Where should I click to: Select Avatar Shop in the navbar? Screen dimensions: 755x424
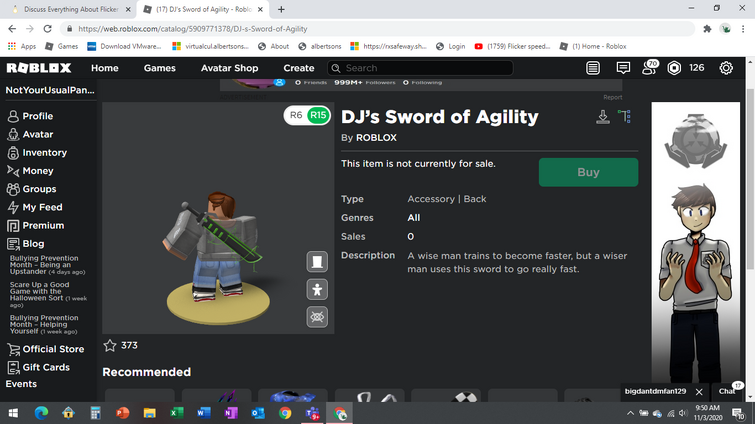pyautogui.click(x=229, y=68)
